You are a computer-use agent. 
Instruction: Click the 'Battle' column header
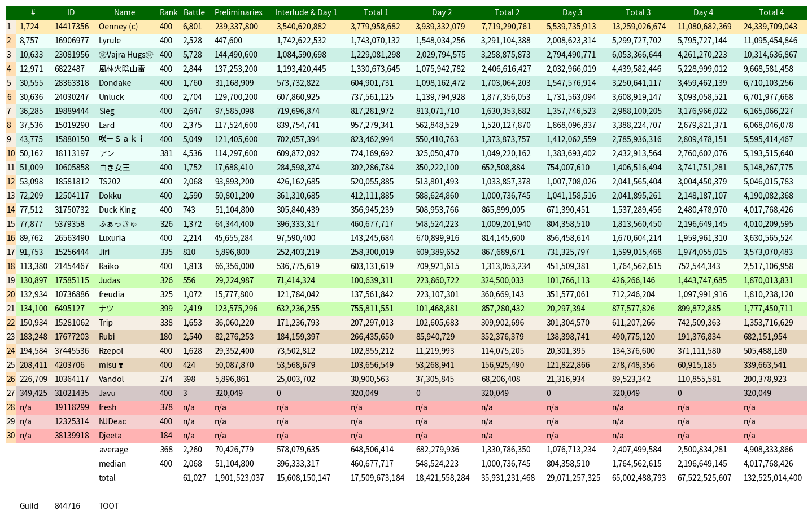tap(194, 12)
